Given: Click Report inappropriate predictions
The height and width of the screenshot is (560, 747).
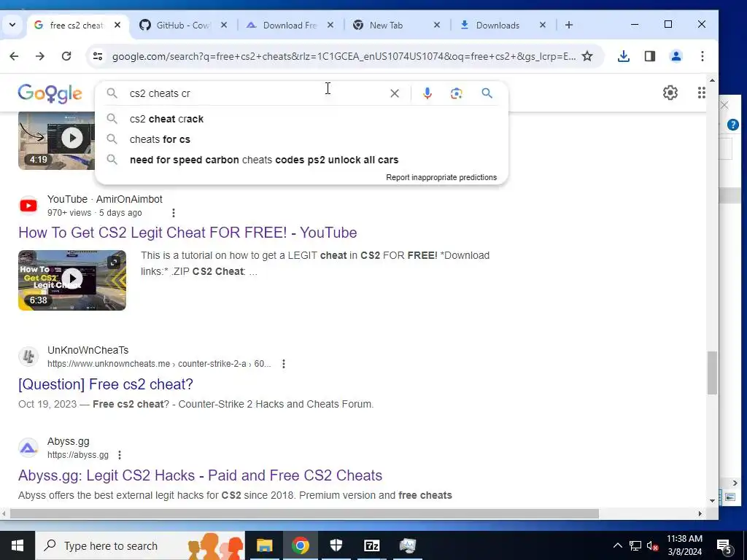Looking at the screenshot, I should [441, 177].
